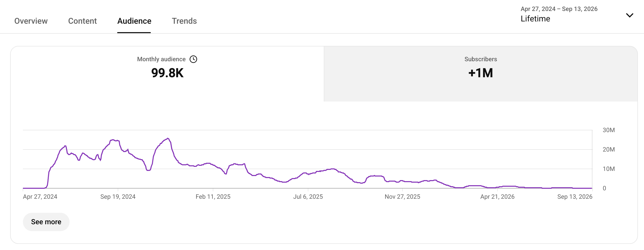The height and width of the screenshot is (250, 644).
Task: Click the Apr 27, 2024 – Sep 13, 2026 range text
Action: (559, 9)
